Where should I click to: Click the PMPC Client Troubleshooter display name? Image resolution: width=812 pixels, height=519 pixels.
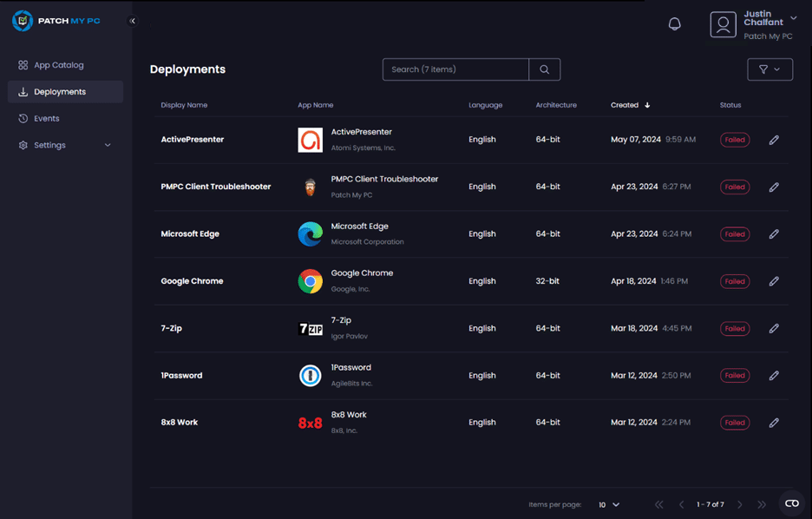click(216, 187)
